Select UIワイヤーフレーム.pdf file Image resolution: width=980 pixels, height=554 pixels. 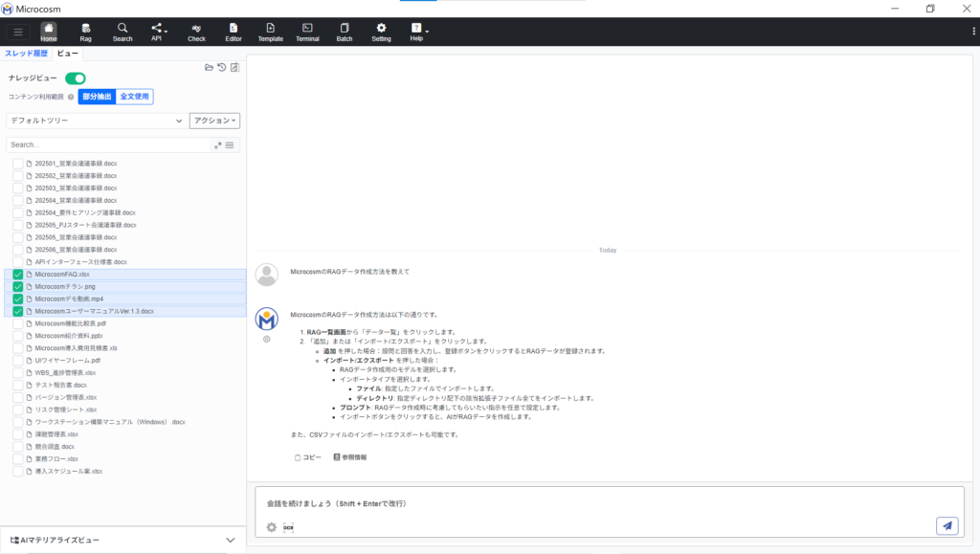pos(68,361)
